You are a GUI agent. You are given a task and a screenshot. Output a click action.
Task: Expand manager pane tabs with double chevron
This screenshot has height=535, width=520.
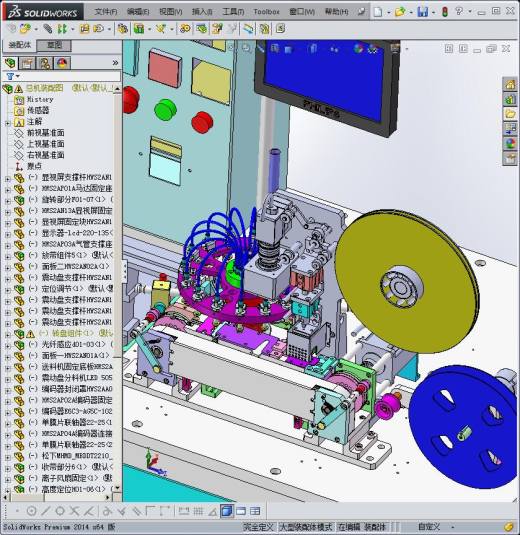click(x=115, y=63)
